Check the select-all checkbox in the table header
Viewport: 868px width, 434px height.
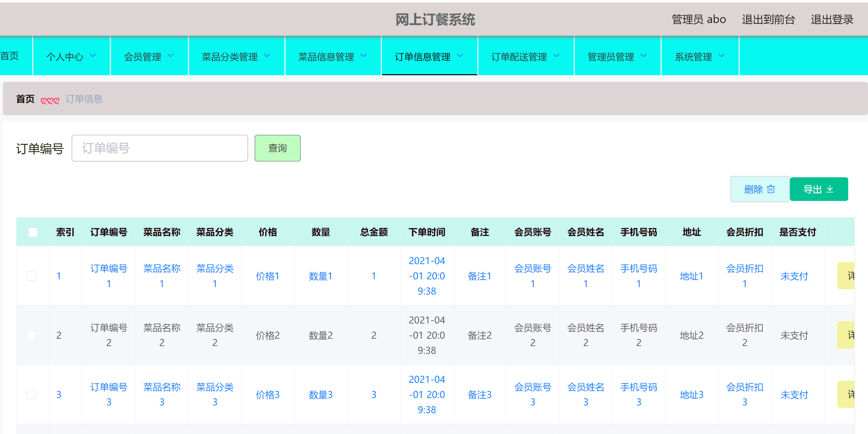(33, 232)
